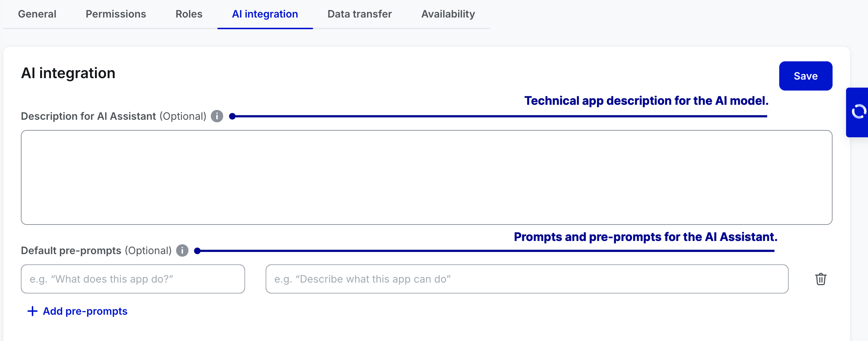The width and height of the screenshot is (868, 341).
Task: Click the "AI integration" section heading
Action: (x=68, y=73)
